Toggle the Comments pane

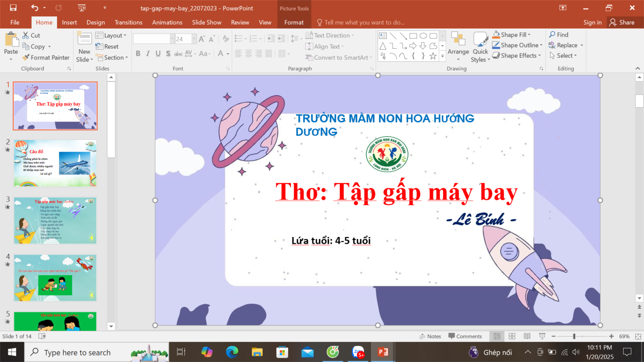click(465, 336)
